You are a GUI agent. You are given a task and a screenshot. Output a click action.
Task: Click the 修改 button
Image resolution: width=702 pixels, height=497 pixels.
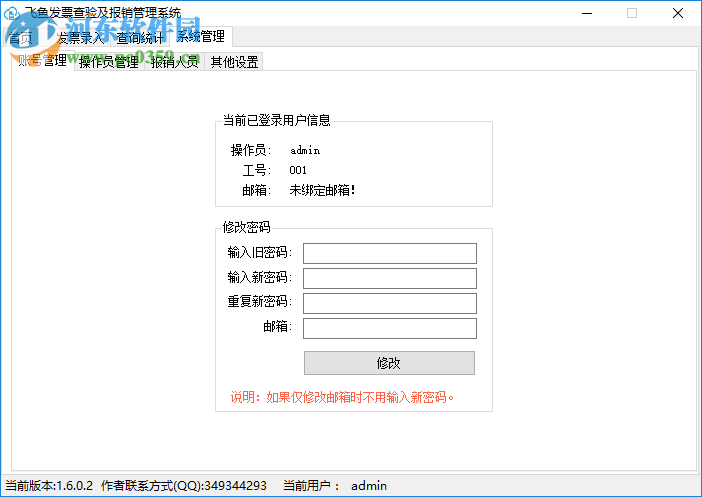click(x=389, y=363)
